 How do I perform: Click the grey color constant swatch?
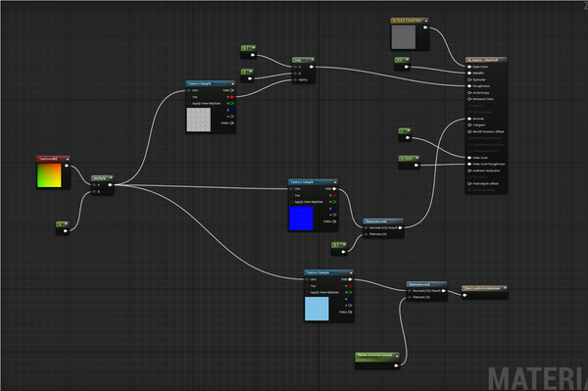point(404,37)
